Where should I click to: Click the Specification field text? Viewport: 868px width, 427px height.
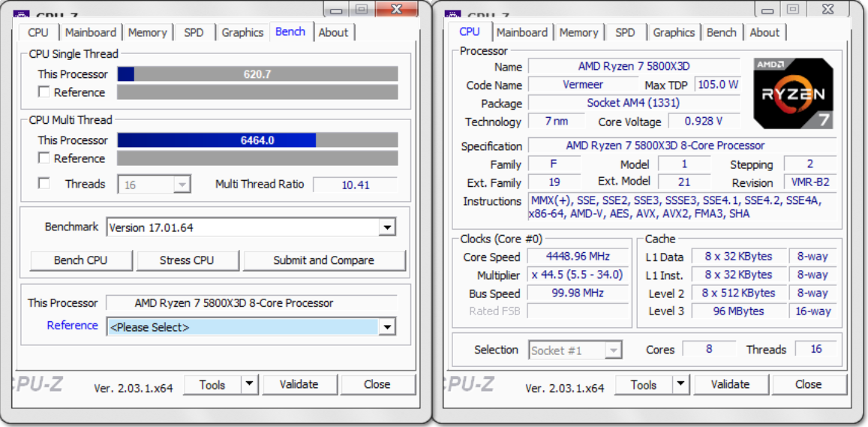coord(682,146)
